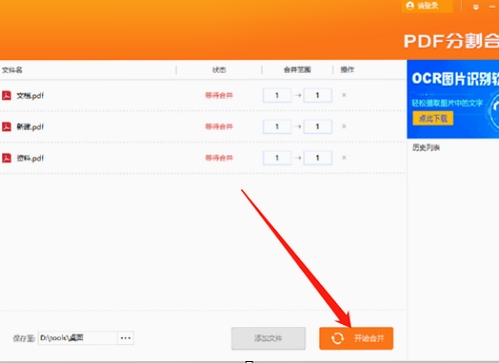
Task: Click the yellow download button in OCR ad
Action: tap(433, 118)
